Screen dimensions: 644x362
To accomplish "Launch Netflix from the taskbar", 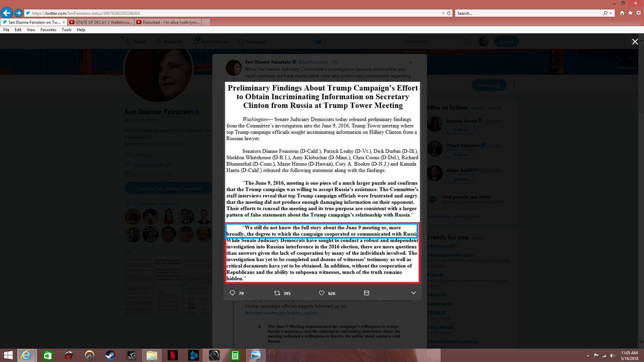I will 173,355.
